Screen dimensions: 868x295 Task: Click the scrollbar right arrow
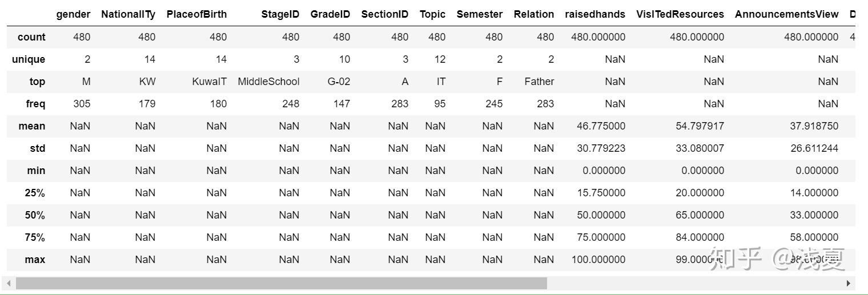[x=849, y=283]
